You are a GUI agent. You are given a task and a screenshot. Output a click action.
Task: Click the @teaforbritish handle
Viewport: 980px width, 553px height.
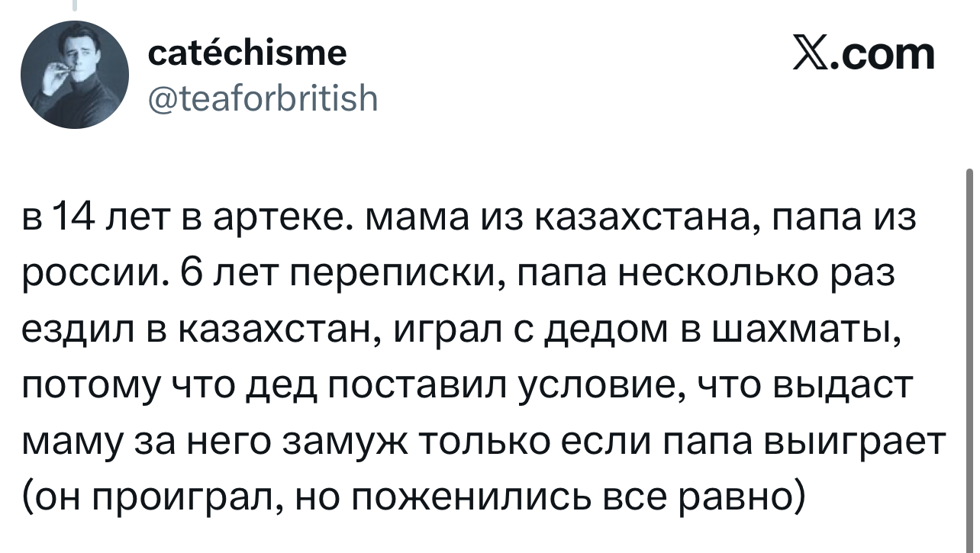click(x=261, y=97)
